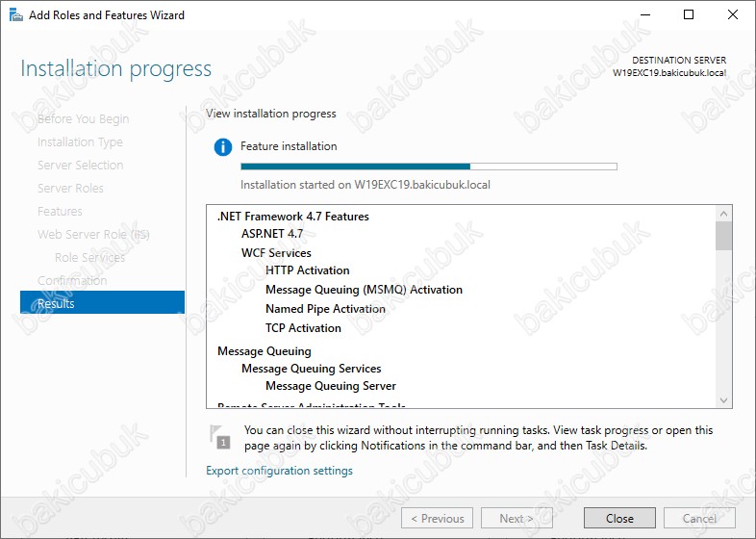
Task: Click Message Queuing Server row
Action: tap(331, 386)
